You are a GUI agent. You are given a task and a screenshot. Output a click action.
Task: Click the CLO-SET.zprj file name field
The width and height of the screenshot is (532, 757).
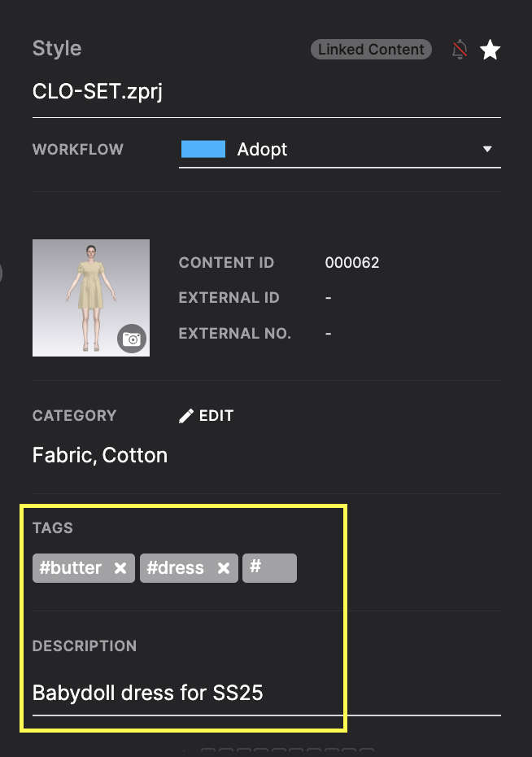tap(266, 92)
